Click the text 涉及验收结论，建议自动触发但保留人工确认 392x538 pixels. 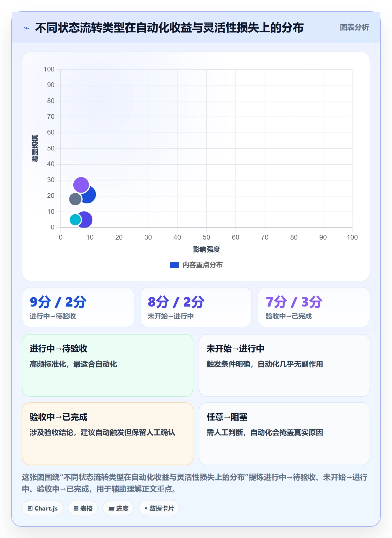point(102,433)
